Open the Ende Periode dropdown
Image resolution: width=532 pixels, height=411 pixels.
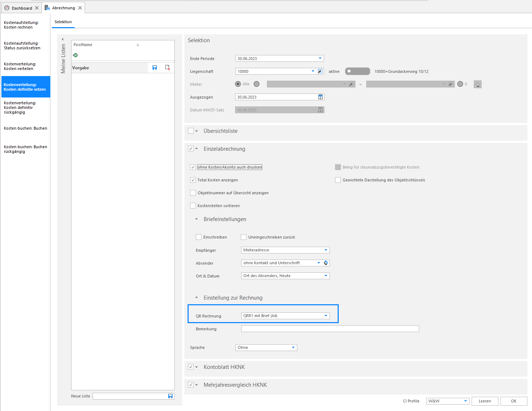[x=320, y=58]
